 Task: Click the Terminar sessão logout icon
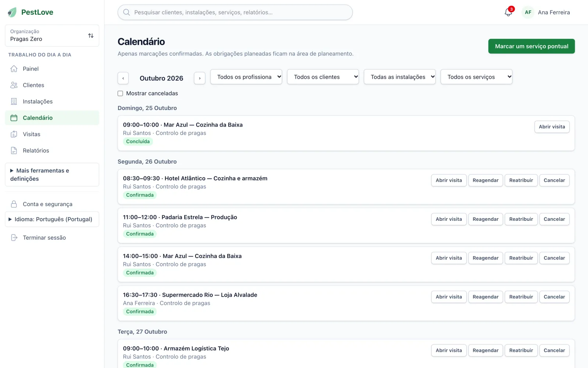tap(14, 238)
